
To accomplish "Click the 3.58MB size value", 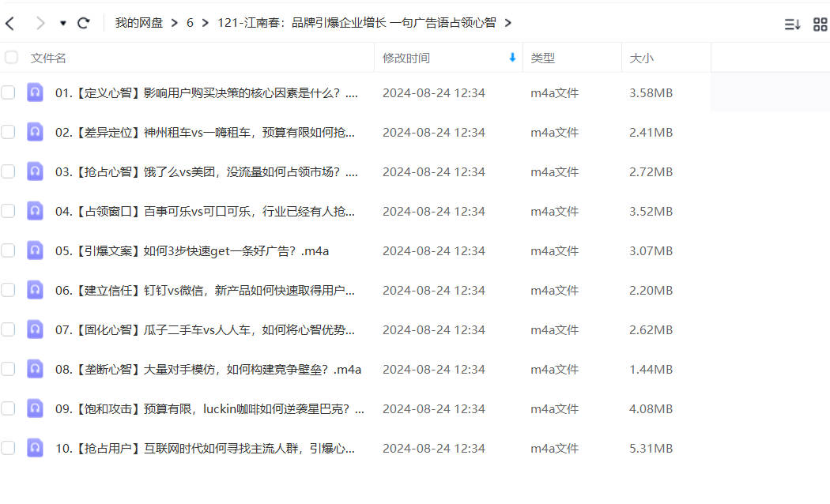I will [x=651, y=93].
